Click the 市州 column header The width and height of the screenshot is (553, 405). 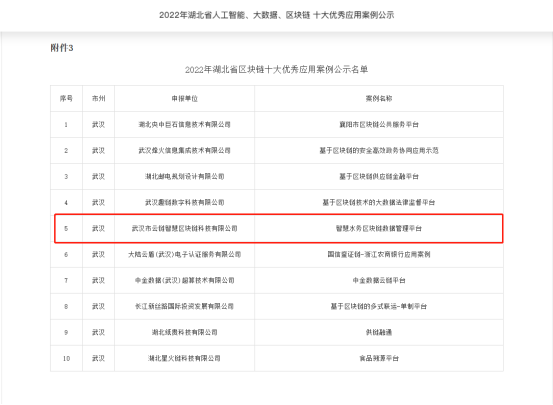click(x=98, y=98)
